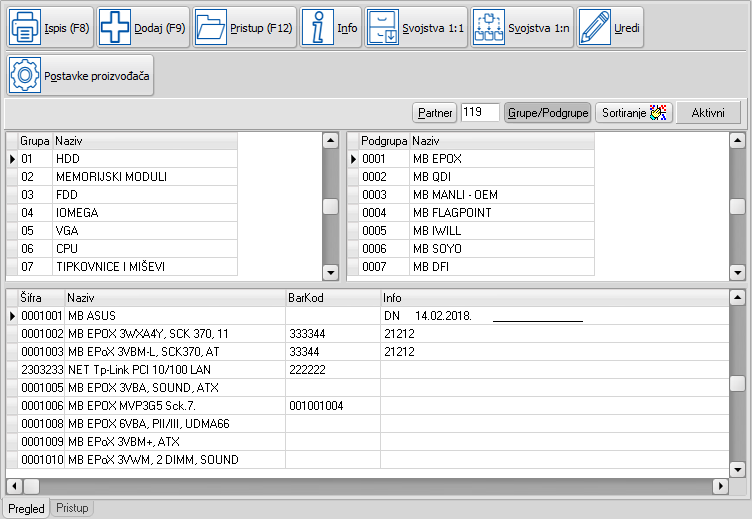Select article MB EPoX 3VBM-L, SCK370, AT
752x519 pixels.
click(368, 352)
